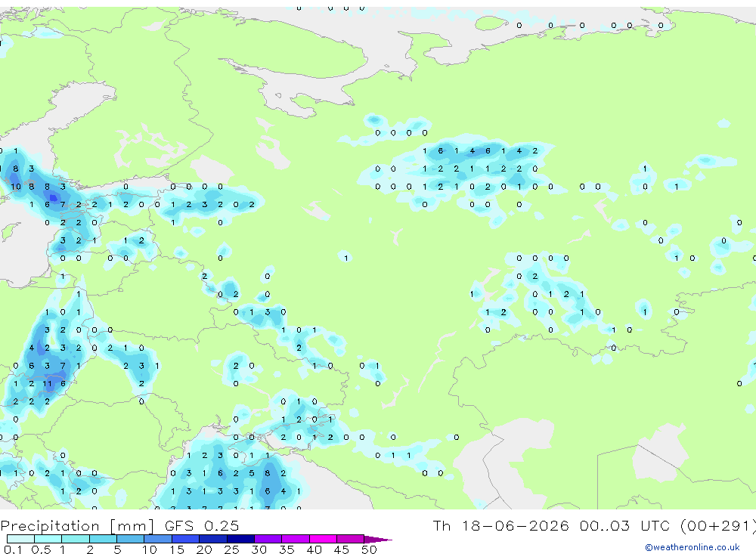Select the 2–5 mm legend swatch
Screen dimensions: 756x554
103,539
